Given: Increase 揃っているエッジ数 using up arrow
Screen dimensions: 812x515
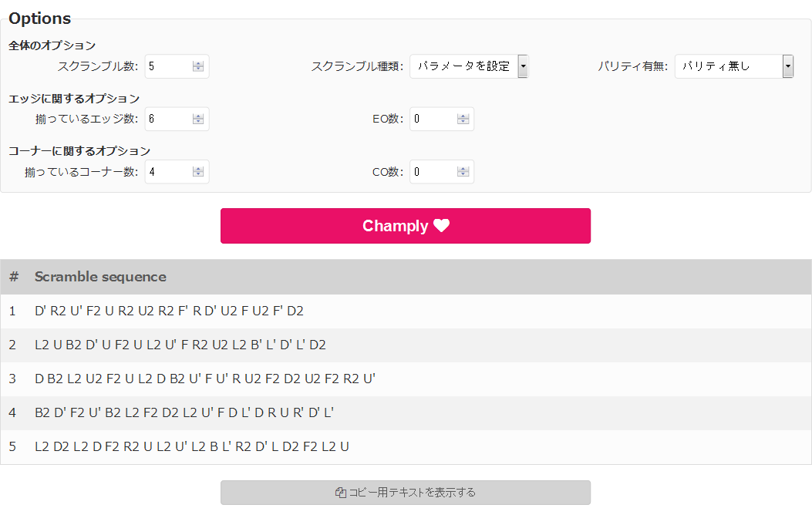Looking at the screenshot, I should (x=198, y=116).
